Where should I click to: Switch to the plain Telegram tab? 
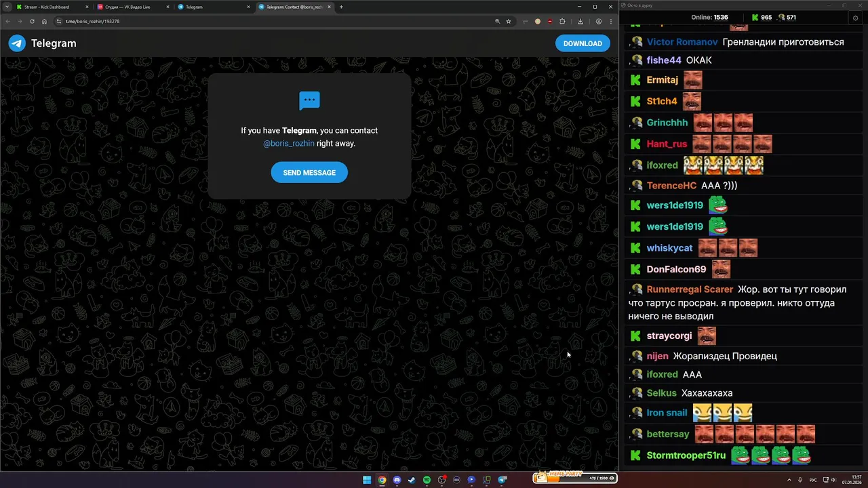point(214,7)
